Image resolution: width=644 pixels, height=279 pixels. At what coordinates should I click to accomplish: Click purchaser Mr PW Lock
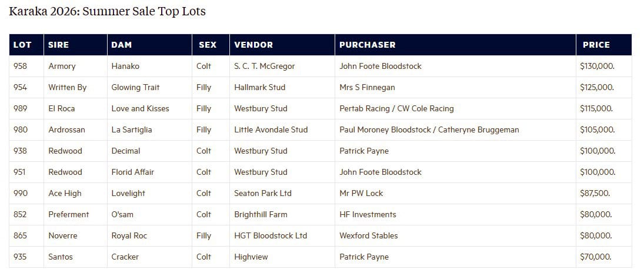(361, 194)
